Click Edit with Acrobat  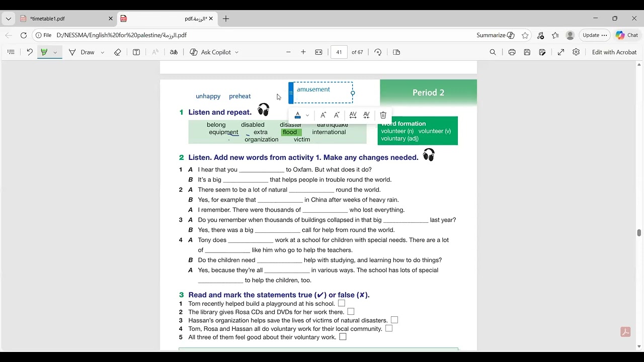(x=614, y=52)
